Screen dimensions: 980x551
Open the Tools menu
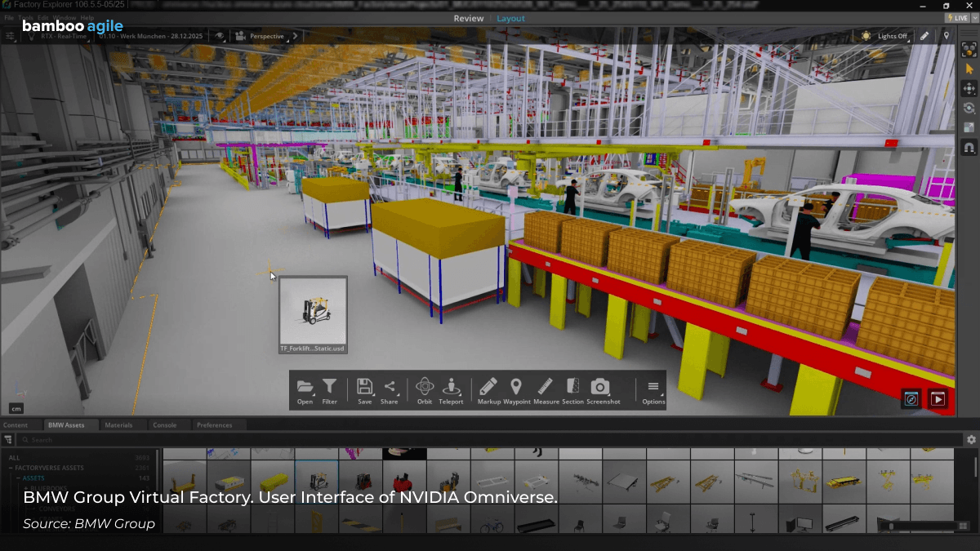(x=25, y=17)
